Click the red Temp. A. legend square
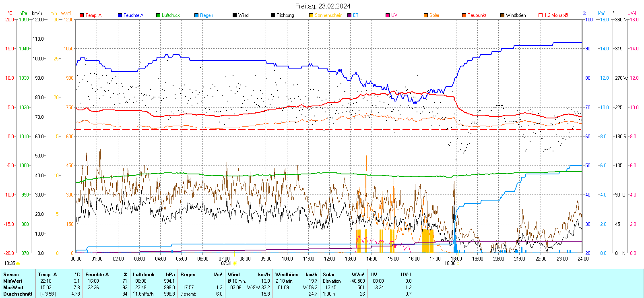644x298 pixels. [82, 15]
